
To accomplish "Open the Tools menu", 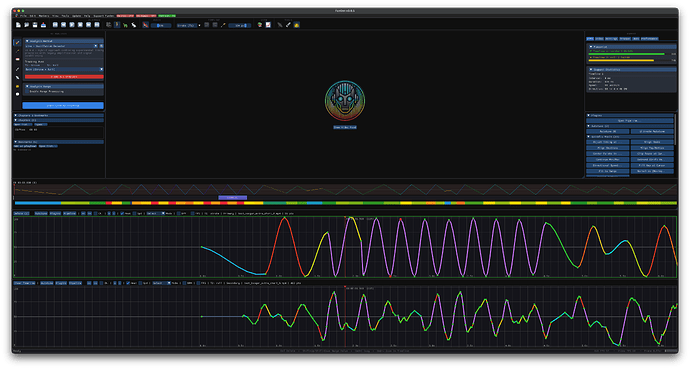I will click(65, 16).
